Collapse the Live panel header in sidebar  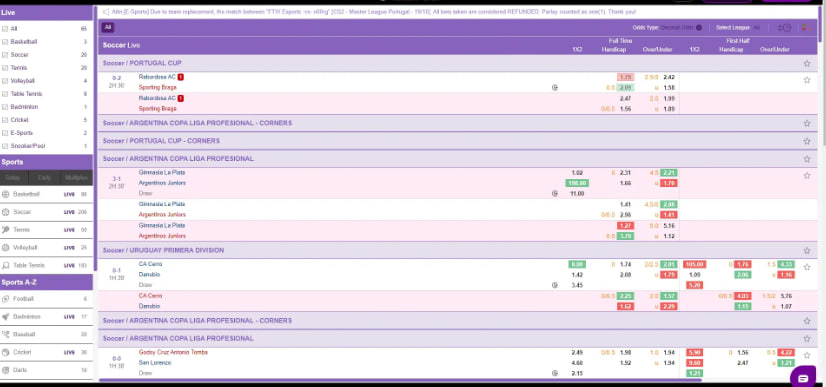coord(46,13)
